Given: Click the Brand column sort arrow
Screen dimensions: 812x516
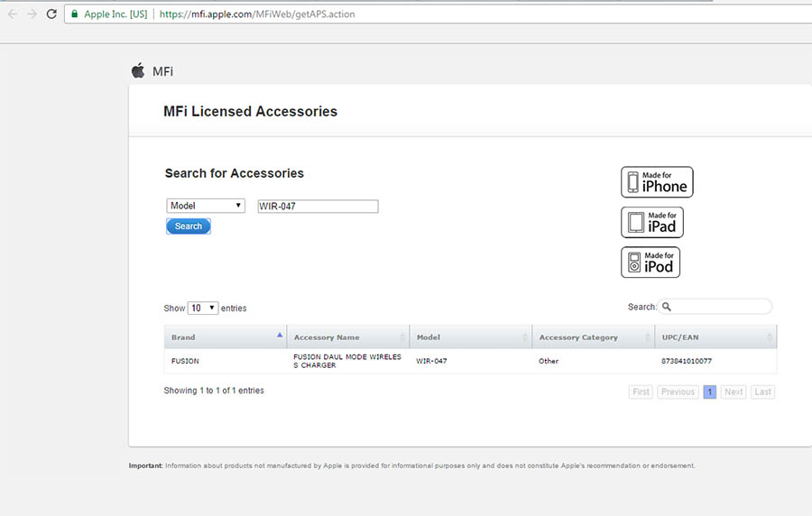Looking at the screenshot, I should tap(280, 335).
